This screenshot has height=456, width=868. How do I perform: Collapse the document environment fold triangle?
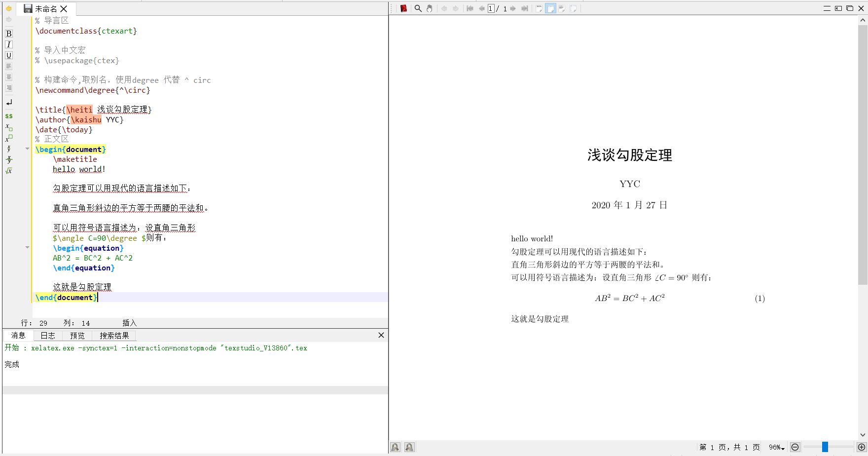27,148
